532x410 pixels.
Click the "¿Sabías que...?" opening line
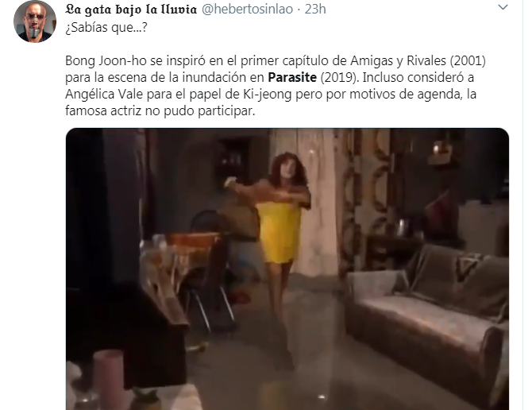[x=106, y=28]
